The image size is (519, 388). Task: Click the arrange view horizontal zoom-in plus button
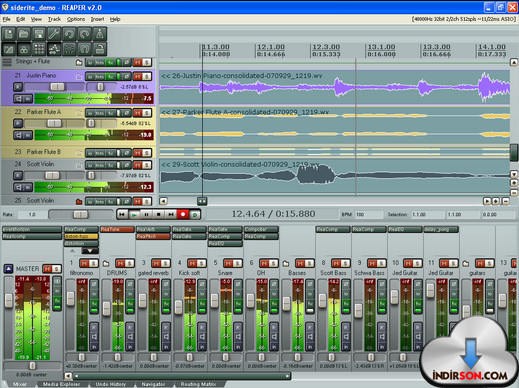click(496, 201)
